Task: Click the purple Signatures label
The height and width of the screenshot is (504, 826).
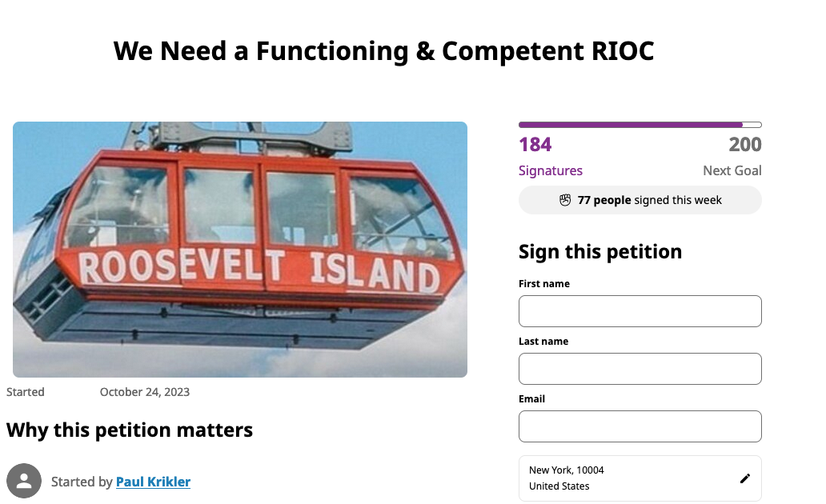Action: 551,170
